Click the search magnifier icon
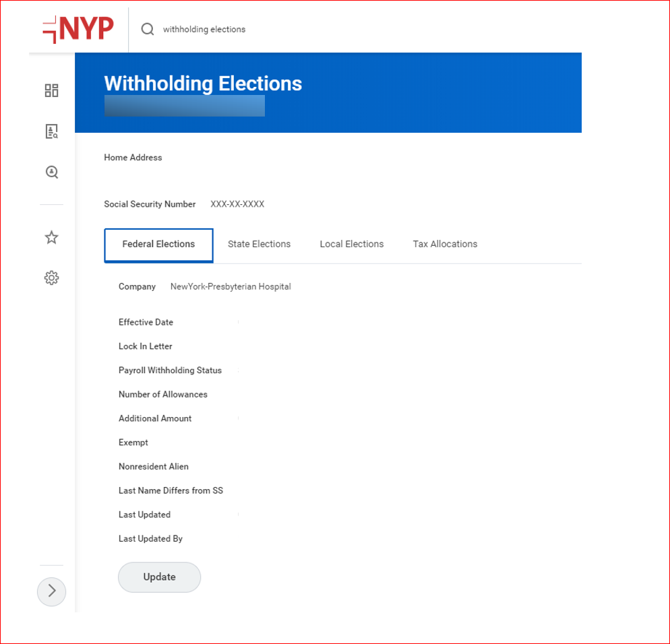The image size is (670, 644). 148,29
